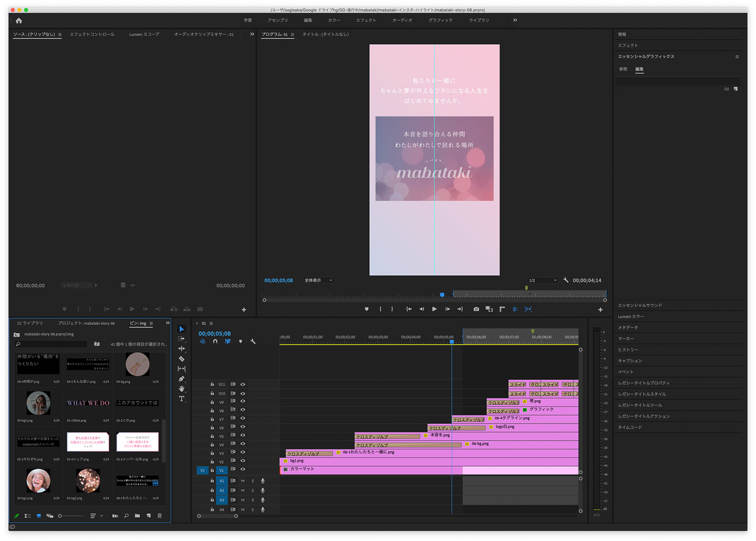Viewport: 756px width, 541px height.
Task: Open the CC ライブラリ tab
Action: pyautogui.click(x=30, y=323)
